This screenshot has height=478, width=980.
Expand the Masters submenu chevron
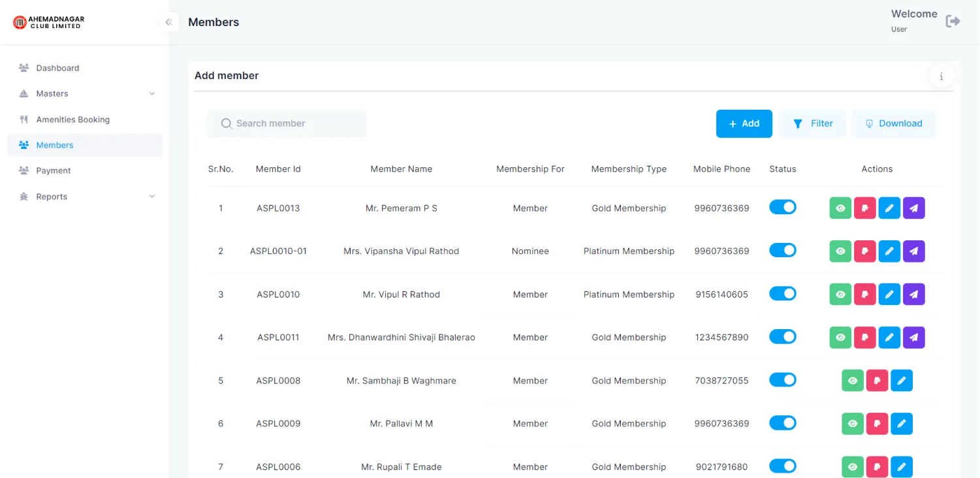pos(152,93)
